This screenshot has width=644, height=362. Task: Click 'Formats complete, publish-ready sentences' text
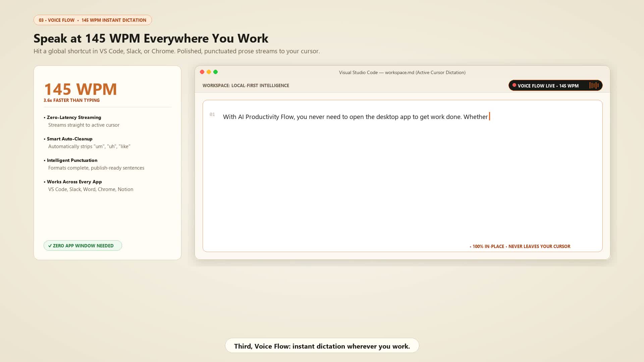point(96,168)
